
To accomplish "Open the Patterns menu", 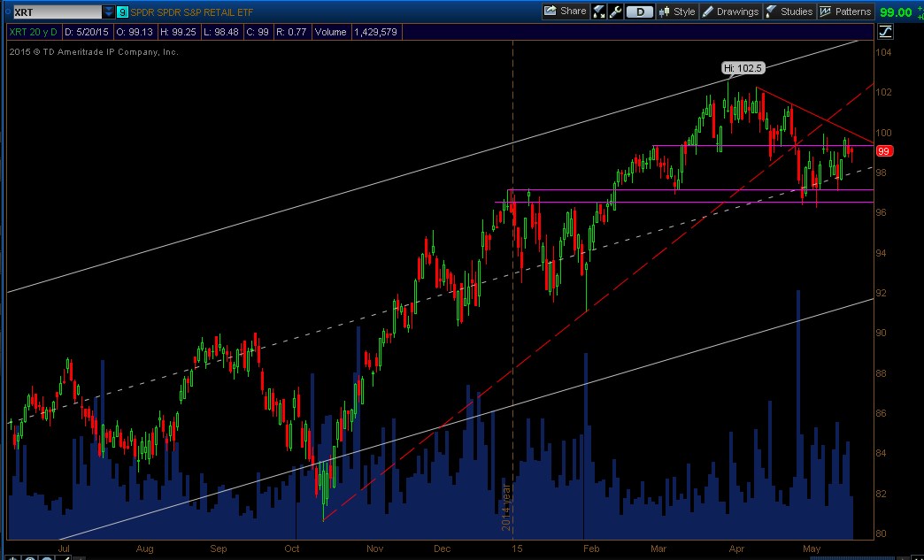I will point(845,12).
